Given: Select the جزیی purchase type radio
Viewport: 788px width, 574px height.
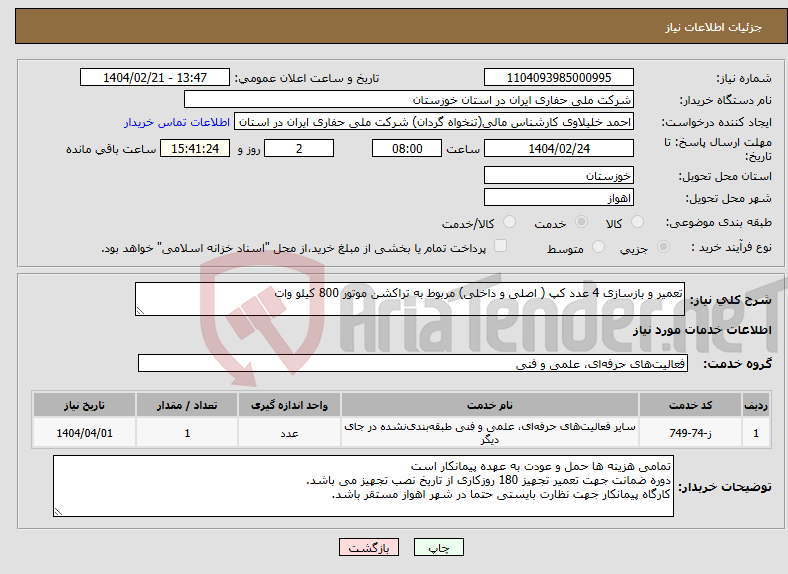Looking at the screenshot, I should click(663, 246).
